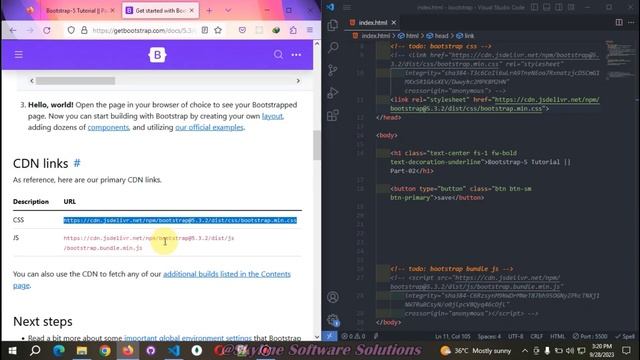
Task: Open the editor More Actions ellipsis
Action: pos(631,22)
